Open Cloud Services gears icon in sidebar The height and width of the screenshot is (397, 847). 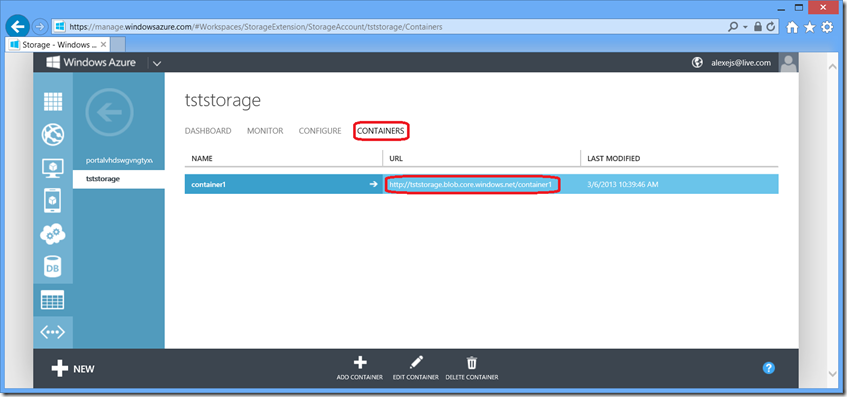pyautogui.click(x=53, y=234)
